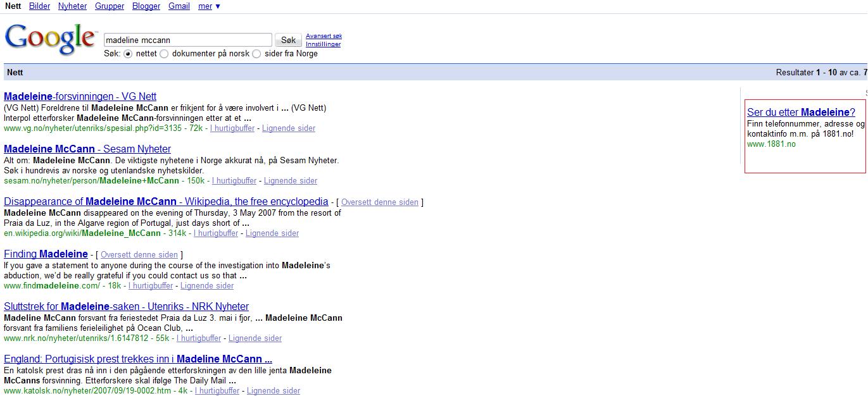Viewport: 868px width, 396px height.
Task: Click the Google logo
Action: click(51, 39)
